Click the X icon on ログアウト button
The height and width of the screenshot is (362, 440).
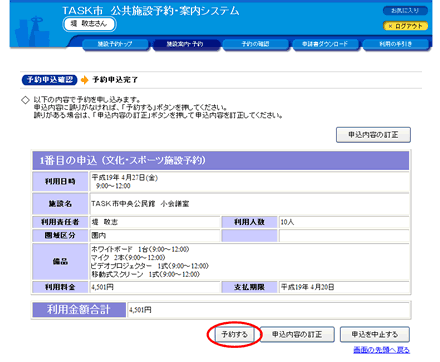(x=390, y=26)
